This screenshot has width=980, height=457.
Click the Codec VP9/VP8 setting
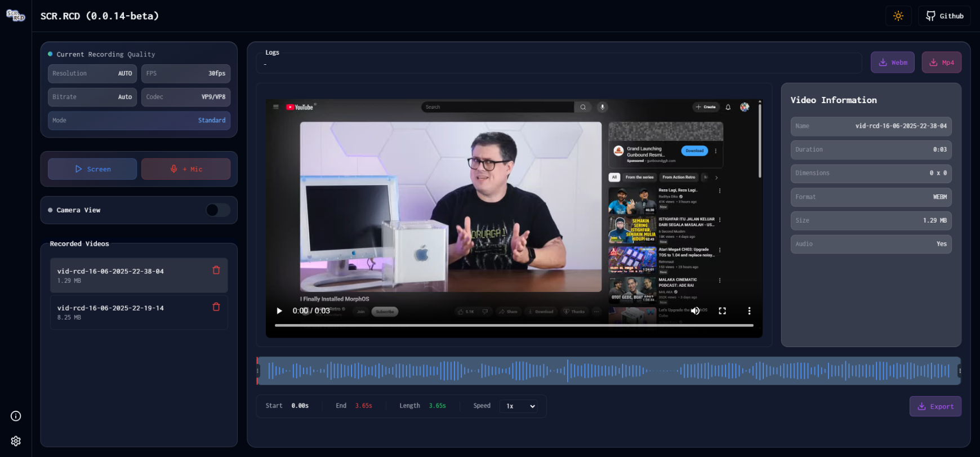[186, 97]
